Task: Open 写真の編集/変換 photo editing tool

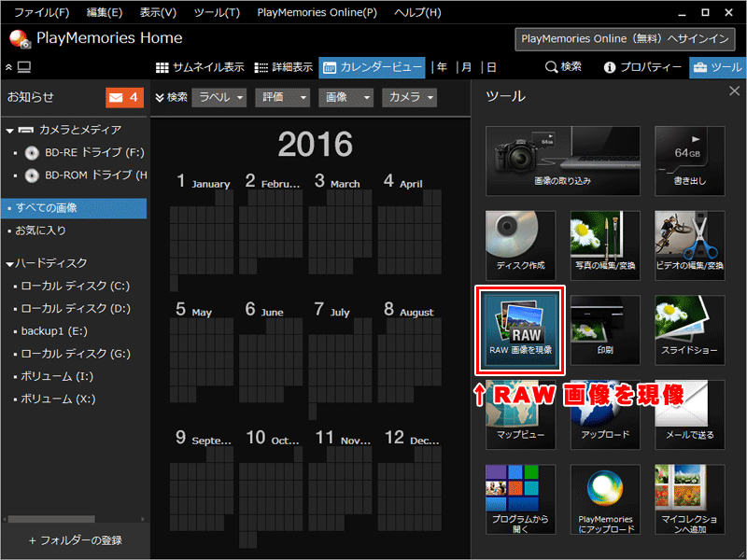Action: [605, 245]
